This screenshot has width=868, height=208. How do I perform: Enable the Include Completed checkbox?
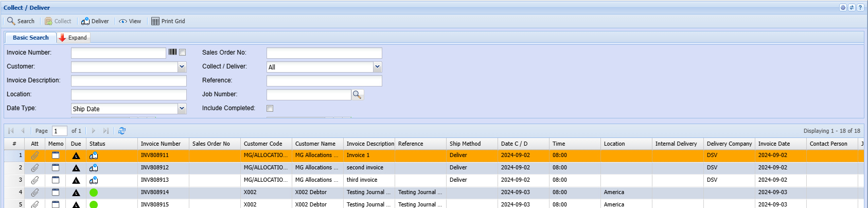coord(270,108)
